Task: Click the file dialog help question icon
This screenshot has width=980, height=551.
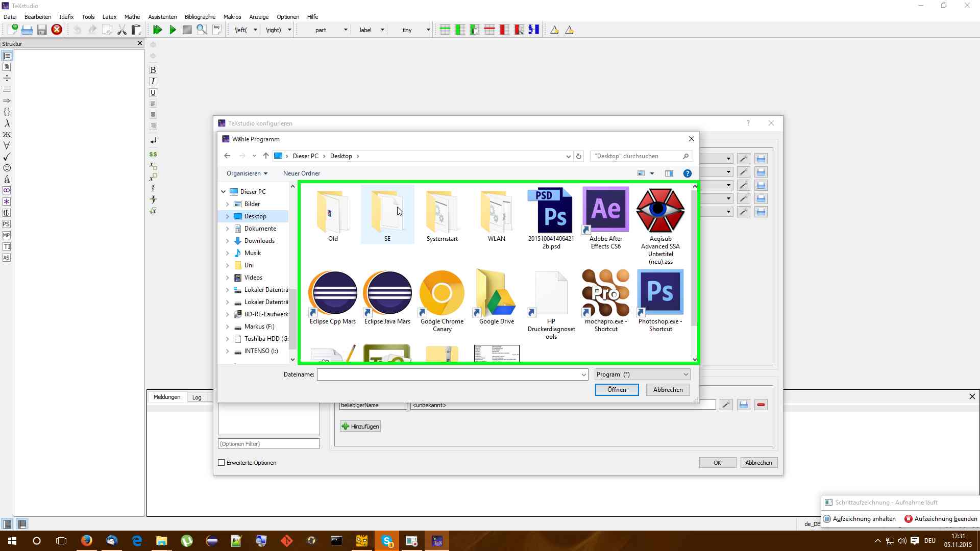Action: [x=688, y=173]
